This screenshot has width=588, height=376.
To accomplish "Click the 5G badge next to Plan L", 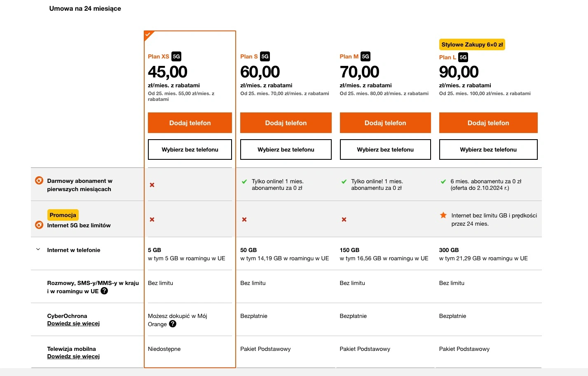I will (x=463, y=57).
